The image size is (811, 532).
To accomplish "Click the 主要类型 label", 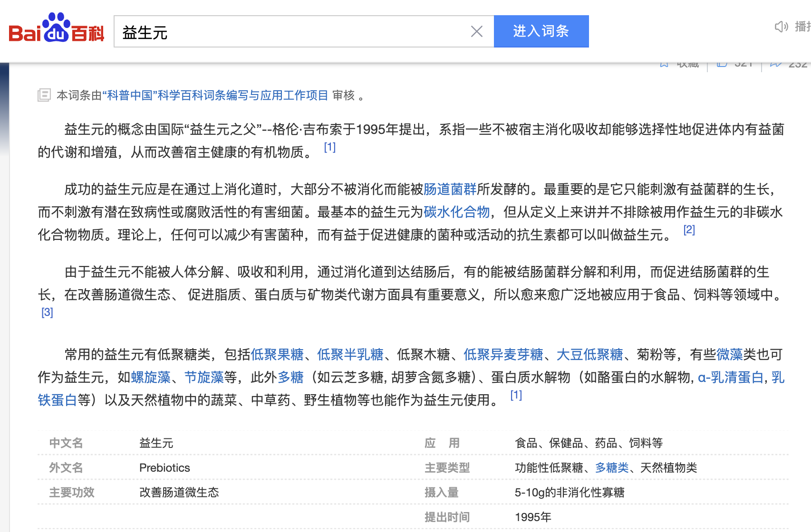I will click(447, 468).
